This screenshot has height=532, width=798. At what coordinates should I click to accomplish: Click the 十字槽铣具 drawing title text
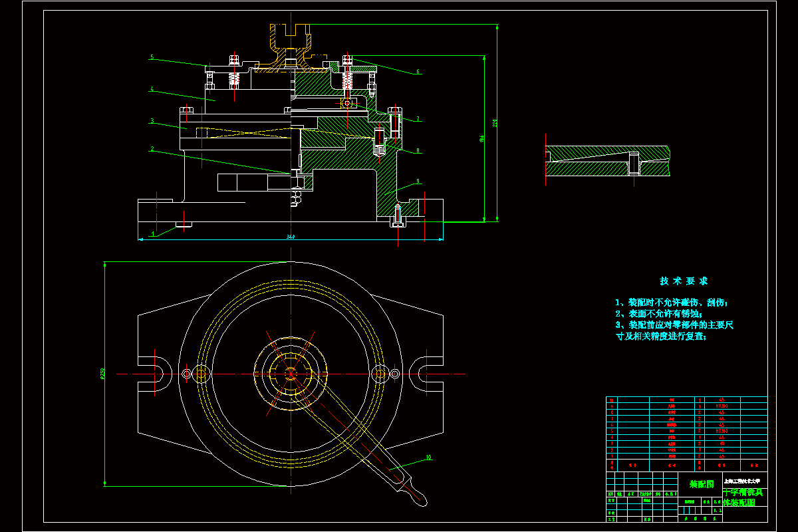pyautogui.click(x=743, y=493)
